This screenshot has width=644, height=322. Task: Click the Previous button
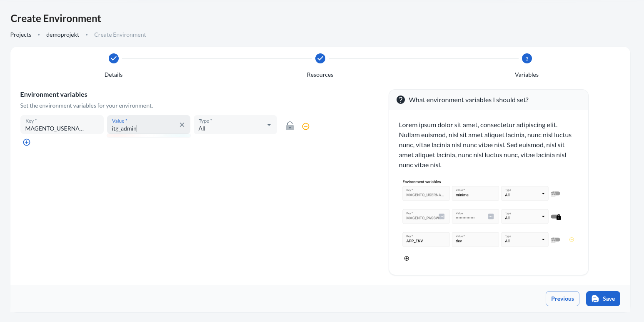tap(562, 299)
